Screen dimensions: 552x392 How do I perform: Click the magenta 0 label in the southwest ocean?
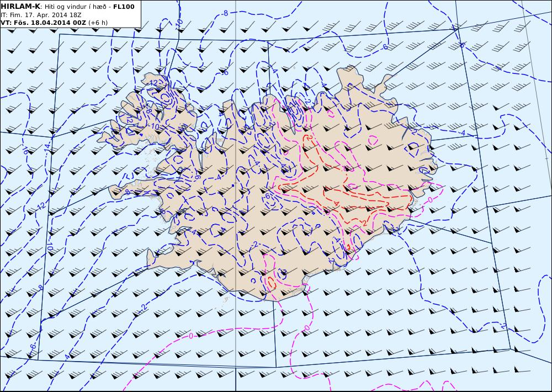(x=191, y=335)
